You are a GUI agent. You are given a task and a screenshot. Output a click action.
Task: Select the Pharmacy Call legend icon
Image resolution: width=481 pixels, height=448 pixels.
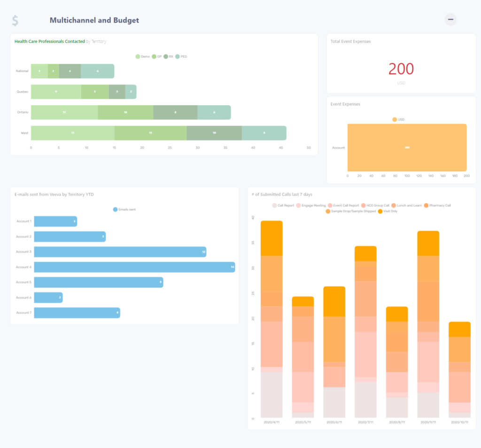click(427, 205)
